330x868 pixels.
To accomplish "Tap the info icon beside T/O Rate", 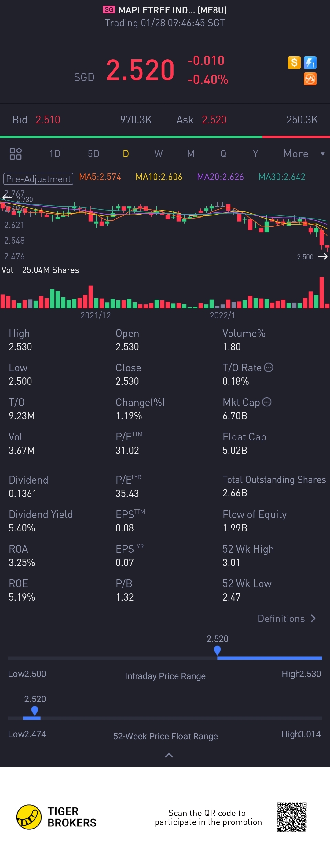I will tap(269, 367).
